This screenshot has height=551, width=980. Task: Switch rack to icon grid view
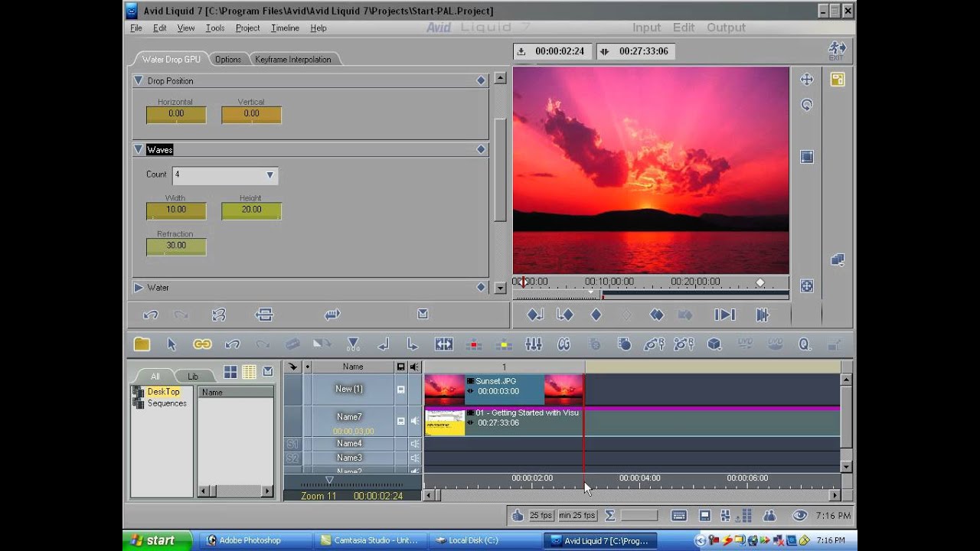click(230, 372)
